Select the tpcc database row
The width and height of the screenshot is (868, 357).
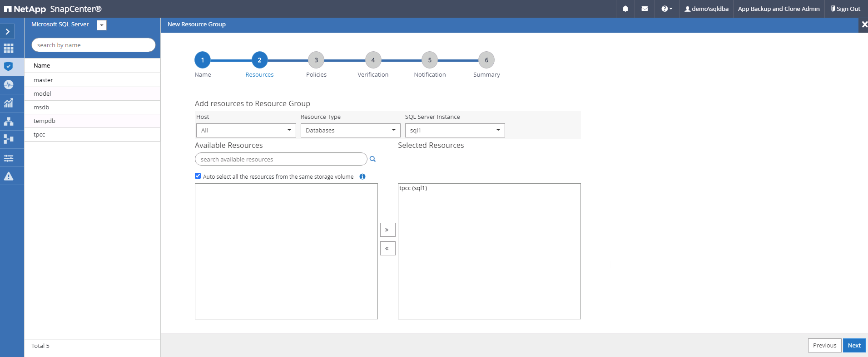click(x=92, y=134)
